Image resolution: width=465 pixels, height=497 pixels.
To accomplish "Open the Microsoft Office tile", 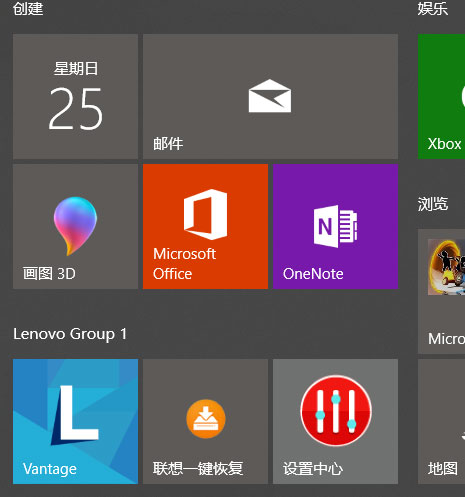I will (x=205, y=226).
